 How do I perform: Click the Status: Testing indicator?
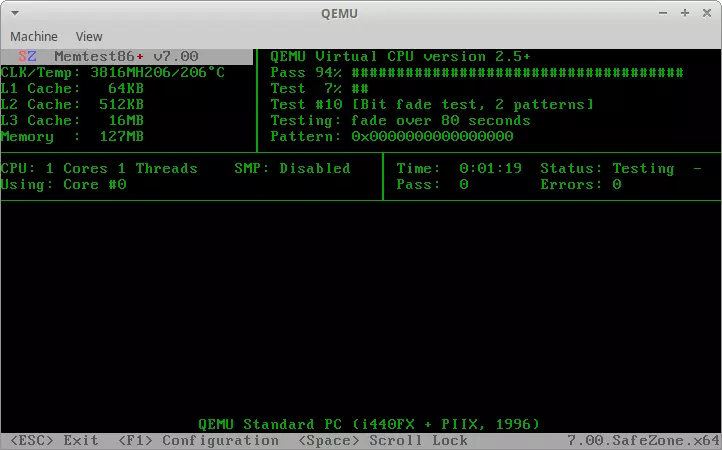(x=607, y=169)
